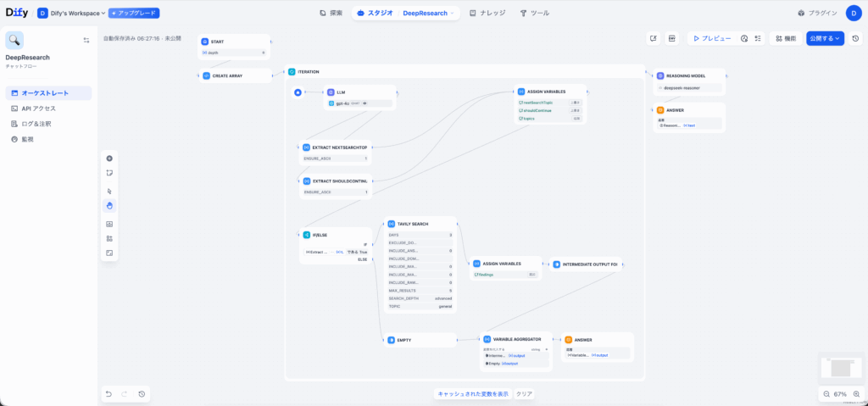Click the zoom in magnifier icon
868x406 pixels.
856,394
